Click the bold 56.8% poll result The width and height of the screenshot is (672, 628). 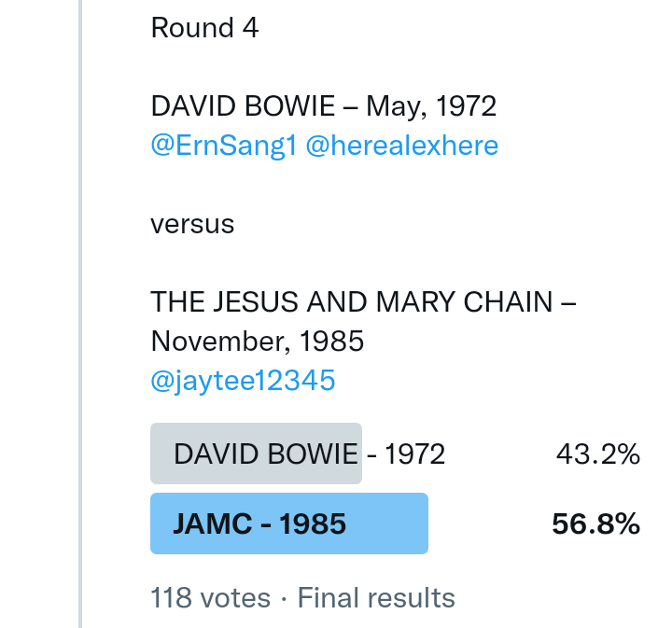(x=595, y=523)
